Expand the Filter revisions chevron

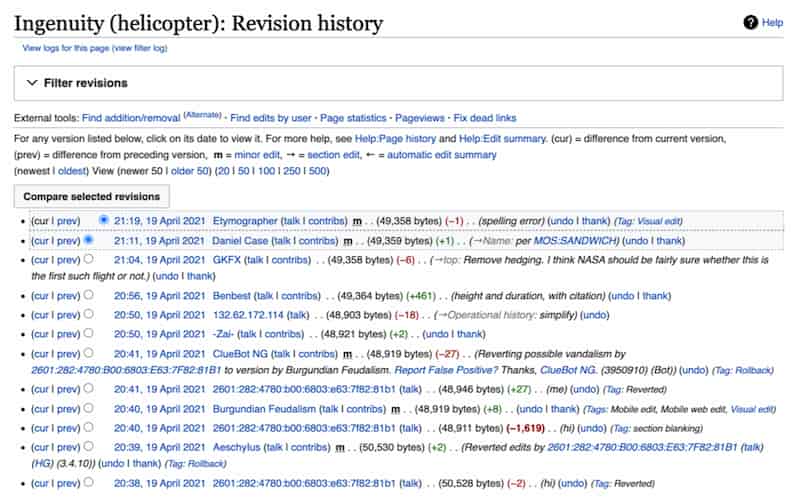[x=32, y=83]
